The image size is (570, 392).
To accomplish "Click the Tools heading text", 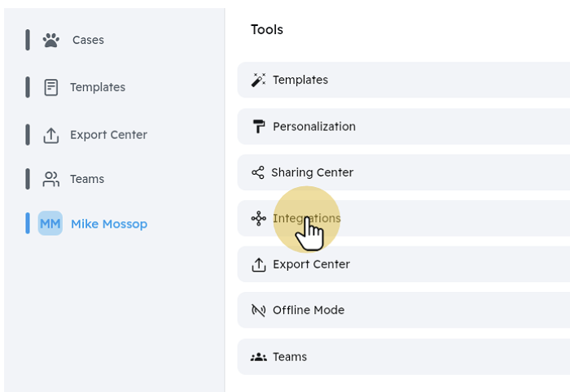I will 267,30.
